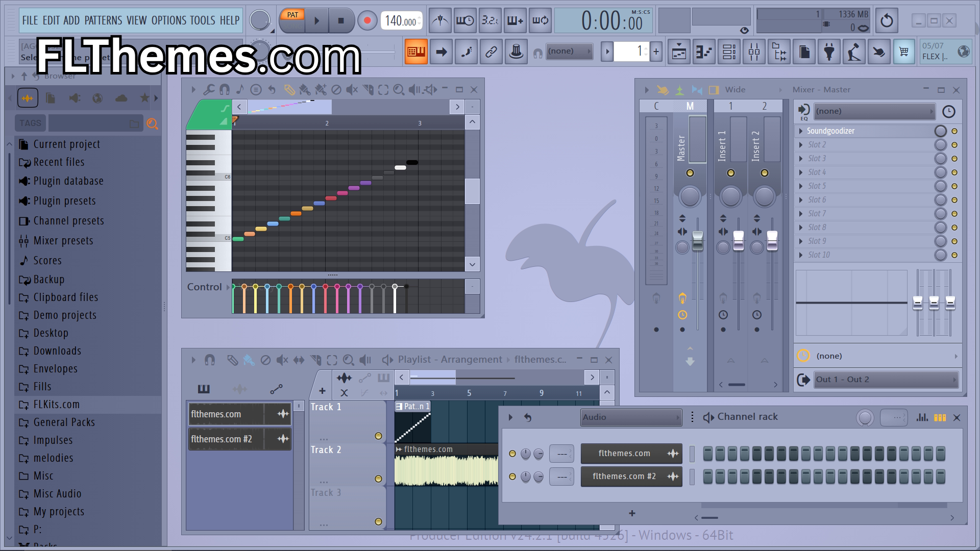Viewport: 980px width, 551px height.
Task: Open the plugin picker plug icon
Action: (x=829, y=52)
